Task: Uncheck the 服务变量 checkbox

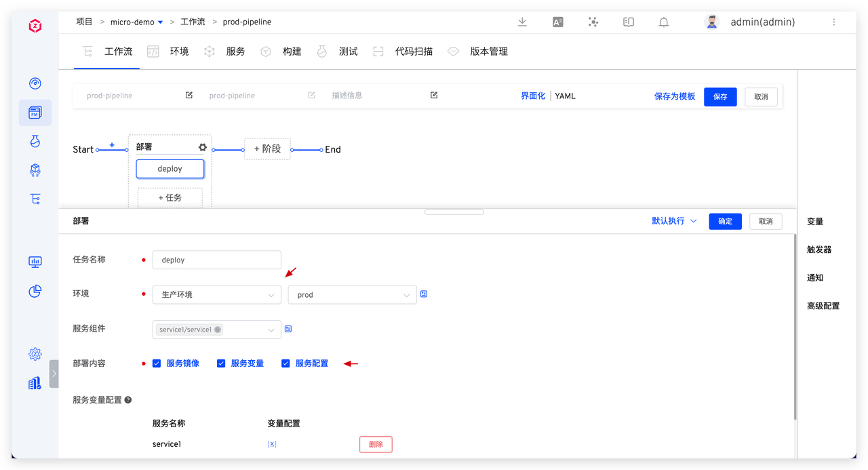Action: pyautogui.click(x=221, y=364)
